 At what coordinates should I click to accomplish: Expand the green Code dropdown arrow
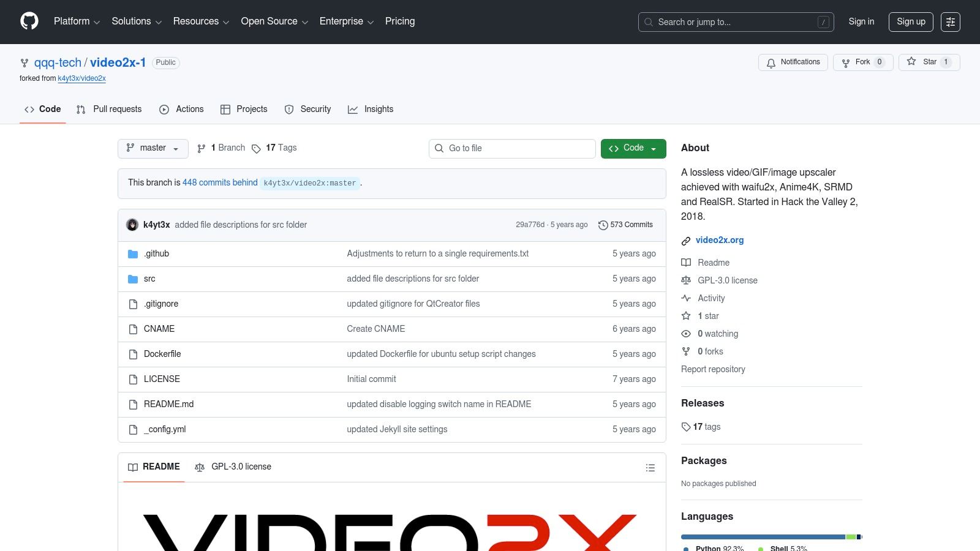(654, 148)
